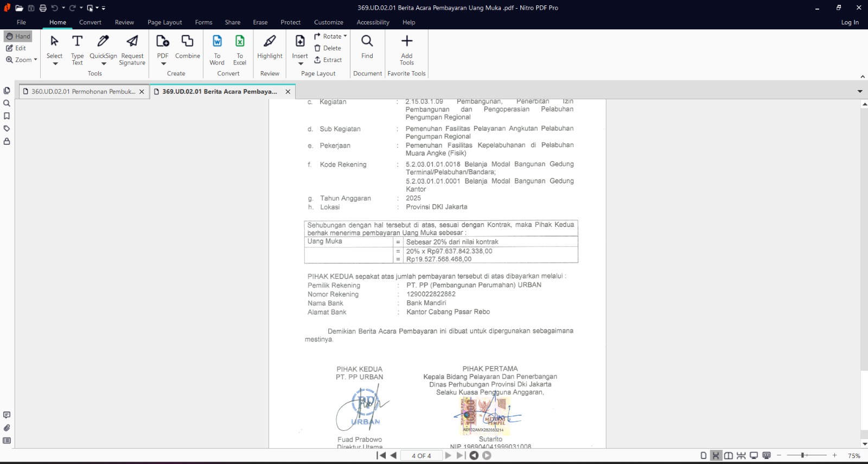This screenshot has height=464, width=868.
Task: Extract pages from the document
Action: 328,60
